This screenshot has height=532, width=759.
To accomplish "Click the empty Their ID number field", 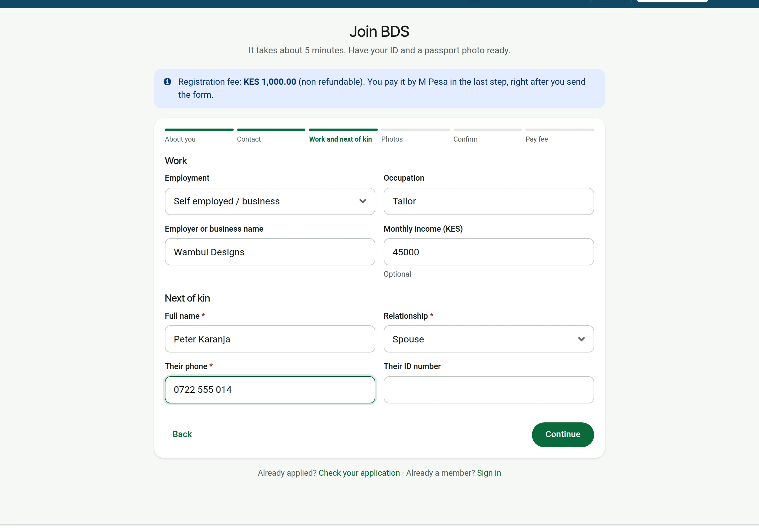I will 488,390.
